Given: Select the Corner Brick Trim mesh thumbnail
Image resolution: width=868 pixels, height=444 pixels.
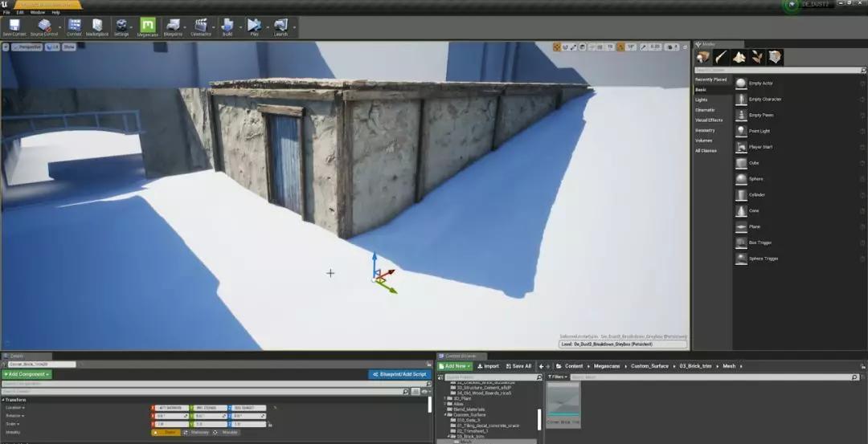Looking at the screenshot, I should click(x=563, y=405).
